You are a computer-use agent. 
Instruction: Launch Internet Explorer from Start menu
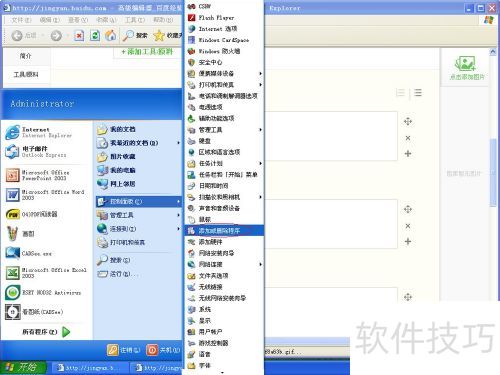click(x=47, y=132)
